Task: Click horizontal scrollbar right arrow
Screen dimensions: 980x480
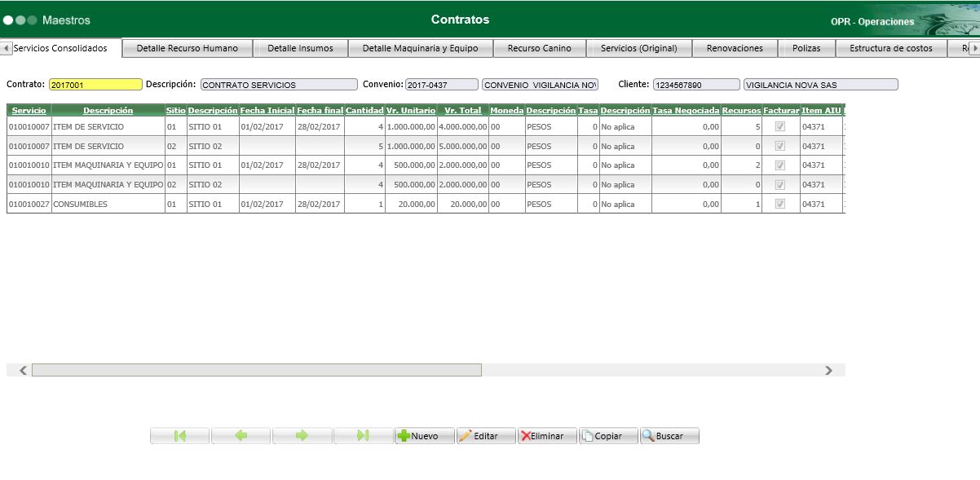Action: point(829,370)
